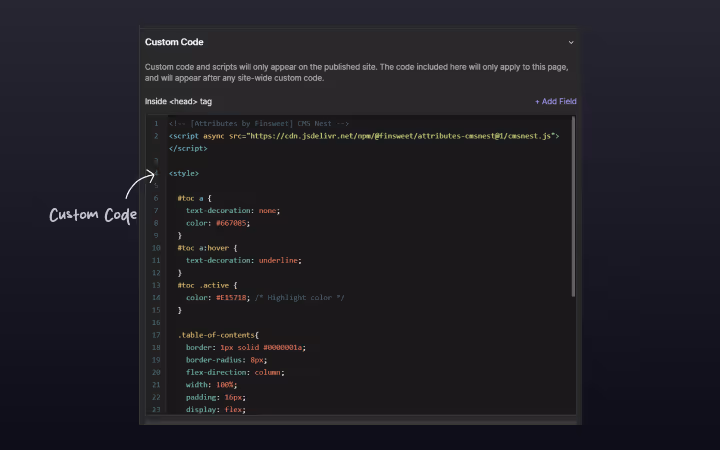Click the "#toc a:hover {" line
Image resolution: width=720 pixels, height=450 pixels.
pyautogui.click(x=207, y=248)
